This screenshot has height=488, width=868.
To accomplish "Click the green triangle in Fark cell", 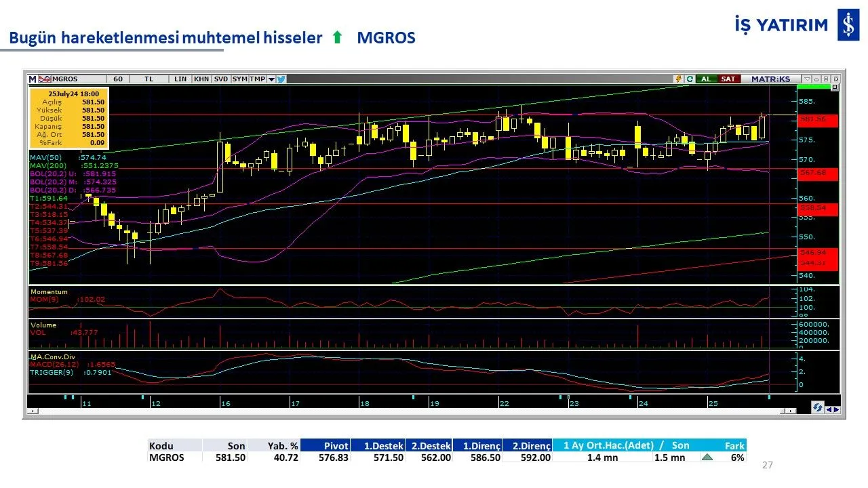I will pos(707,457).
